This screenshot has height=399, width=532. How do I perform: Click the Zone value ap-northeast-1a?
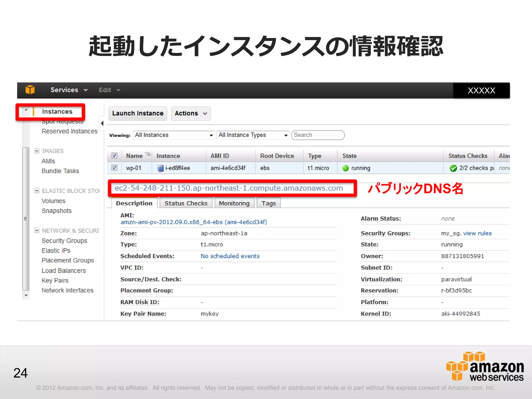224,233
